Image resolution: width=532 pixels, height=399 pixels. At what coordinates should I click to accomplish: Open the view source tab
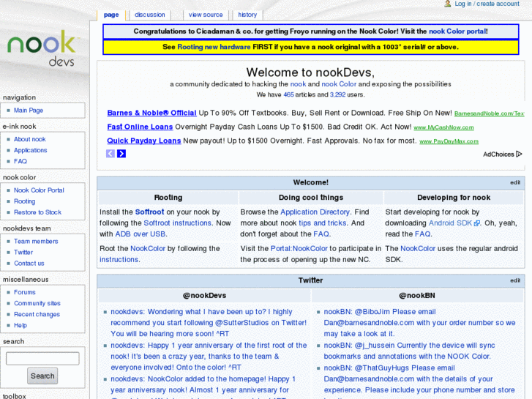(x=206, y=15)
